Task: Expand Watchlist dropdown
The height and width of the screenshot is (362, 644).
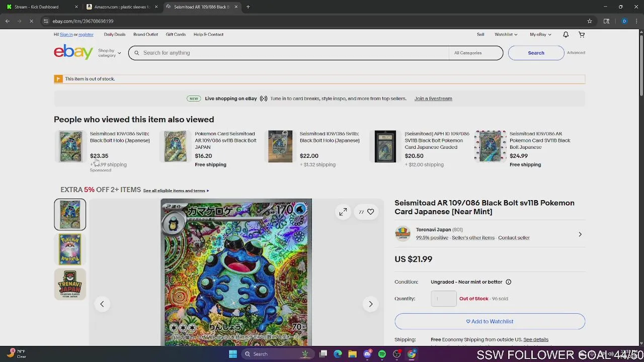Action: click(506, 35)
